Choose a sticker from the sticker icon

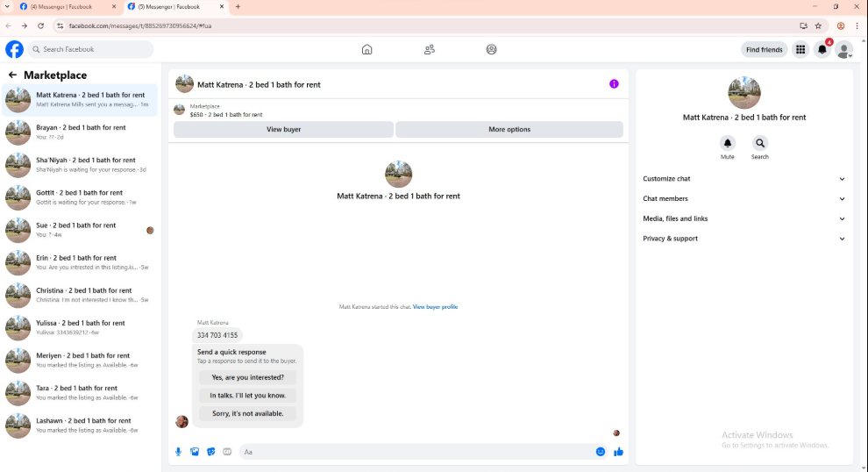point(211,452)
